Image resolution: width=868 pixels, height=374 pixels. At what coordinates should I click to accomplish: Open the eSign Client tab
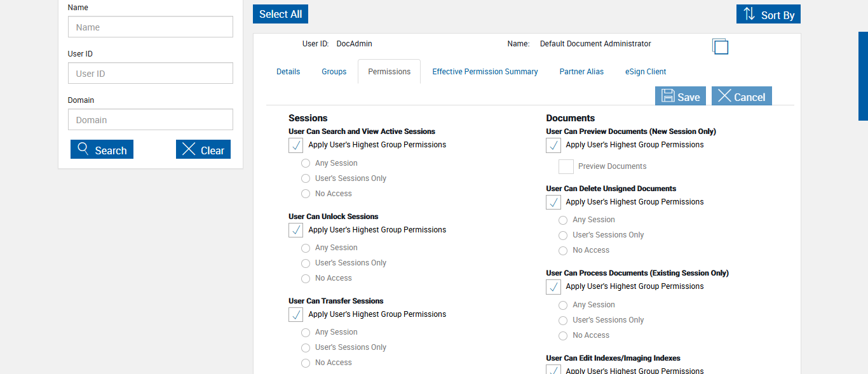[646, 72]
